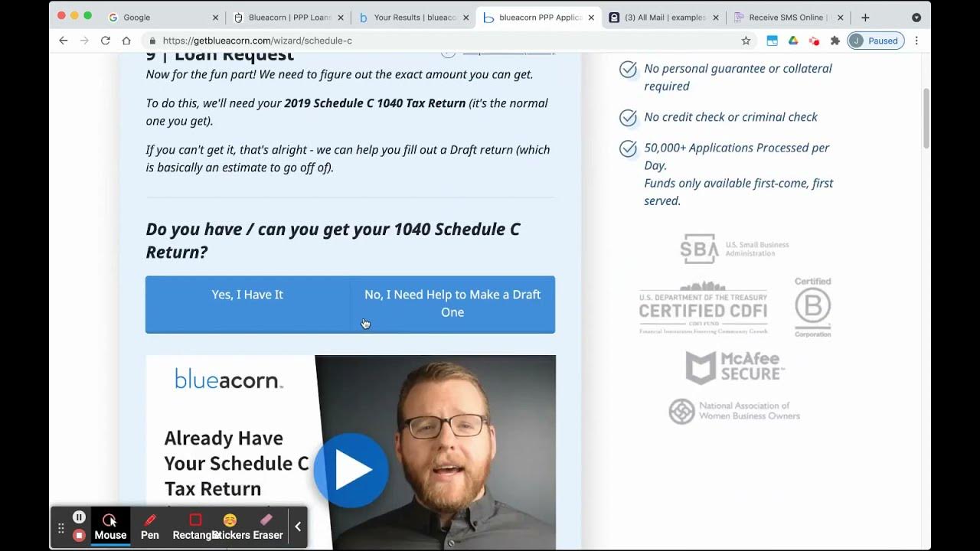The height and width of the screenshot is (551, 980).
Task: Select the Eraser annotation tool
Action: point(267,527)
